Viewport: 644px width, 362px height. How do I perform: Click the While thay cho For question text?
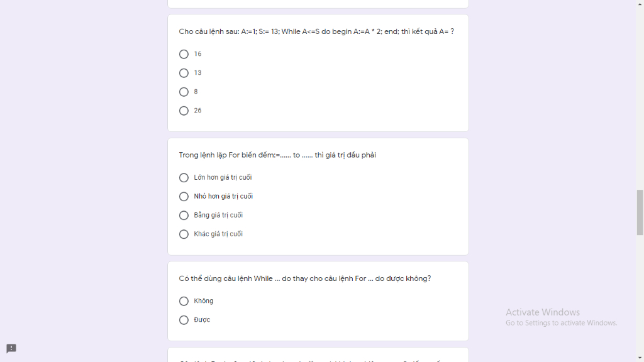pos(305,278)
